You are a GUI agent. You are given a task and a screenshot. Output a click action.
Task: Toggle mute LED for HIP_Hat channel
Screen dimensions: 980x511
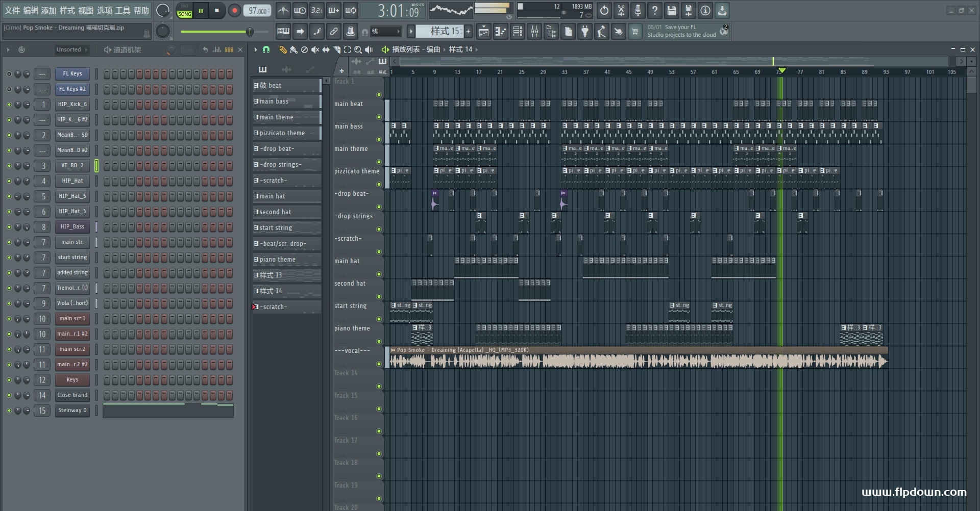coord(9,181)
